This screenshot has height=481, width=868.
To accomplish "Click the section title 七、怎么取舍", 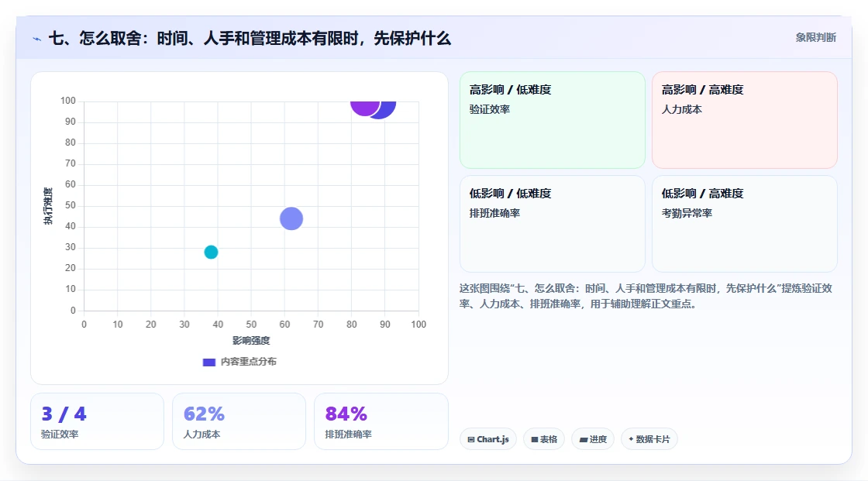I will tap(250, 38).
